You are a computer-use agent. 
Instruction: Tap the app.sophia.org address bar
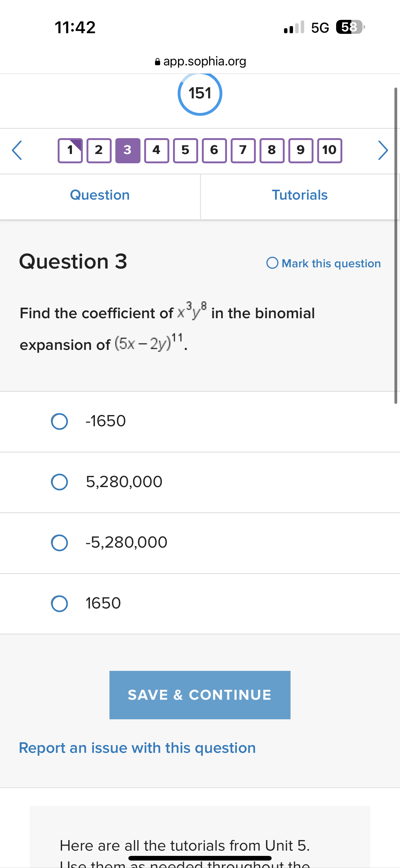pyautogui.click(x=200, y=61)
